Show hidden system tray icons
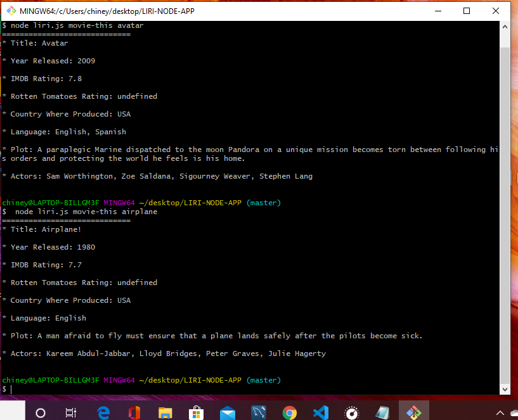The image size is (518, 420). point(500,413)
